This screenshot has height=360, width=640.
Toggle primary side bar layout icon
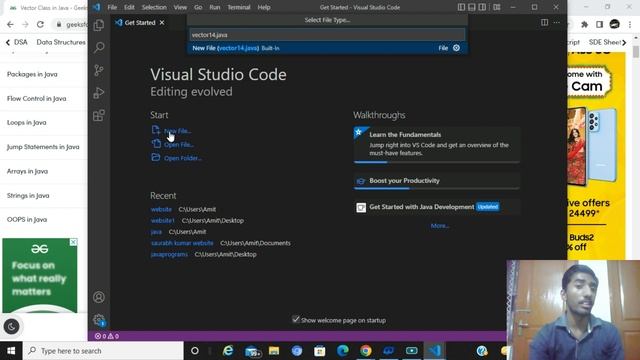pyautogui.click(x=461, y=7)
